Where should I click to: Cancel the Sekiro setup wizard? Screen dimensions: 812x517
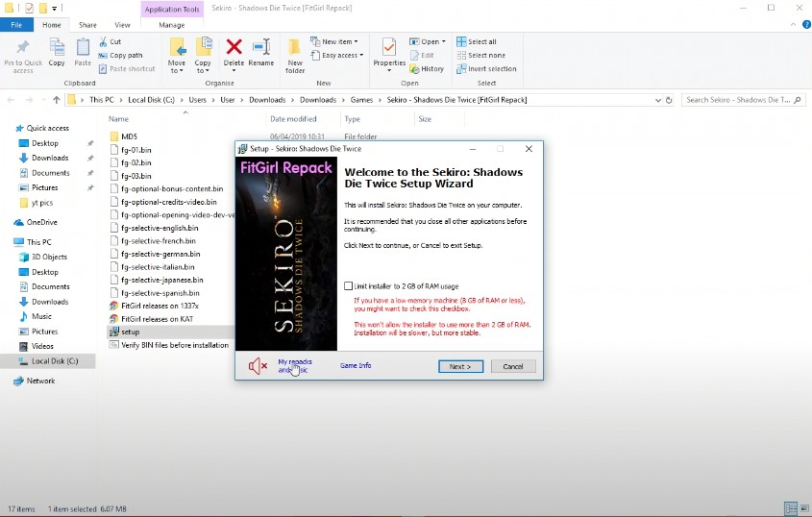tap(513, 366)
